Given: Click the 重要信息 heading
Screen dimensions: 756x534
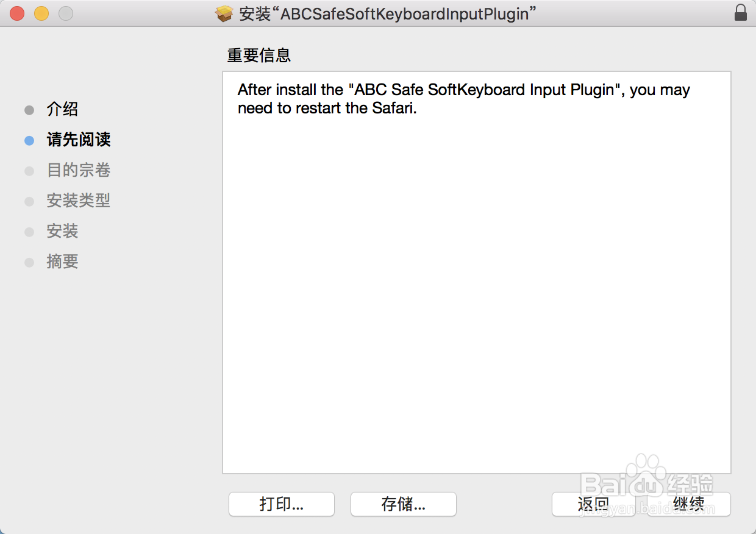Looking at the screenshot, I should (259, 55).
